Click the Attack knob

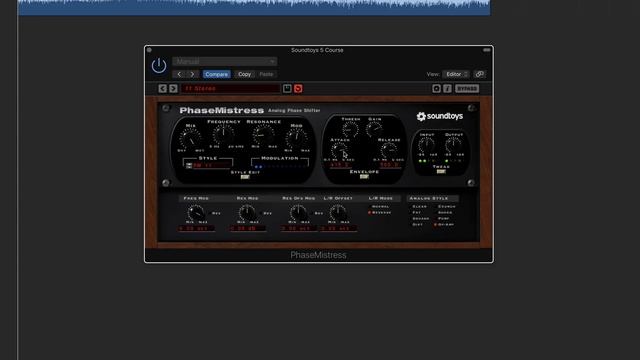pos(339,151)
